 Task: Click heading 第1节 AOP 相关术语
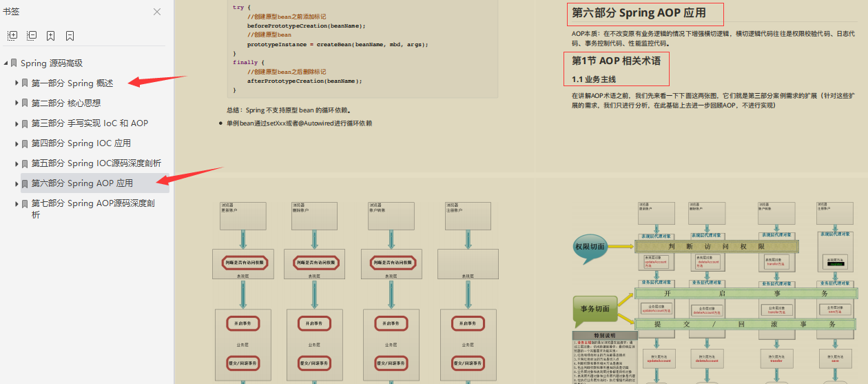point(616,61)
